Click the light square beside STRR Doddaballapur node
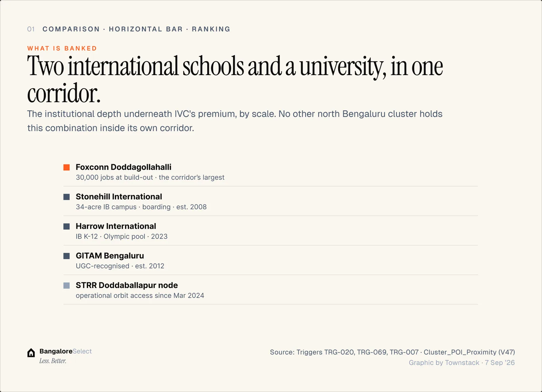The width and height of the screenshot is (542, 392). pyautogui.click(x=67, y=285)
